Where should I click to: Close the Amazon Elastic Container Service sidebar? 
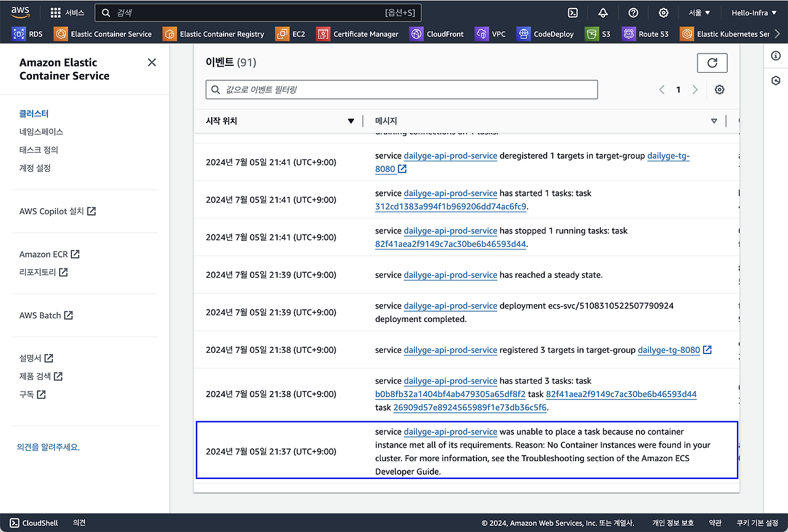[152, 62]
